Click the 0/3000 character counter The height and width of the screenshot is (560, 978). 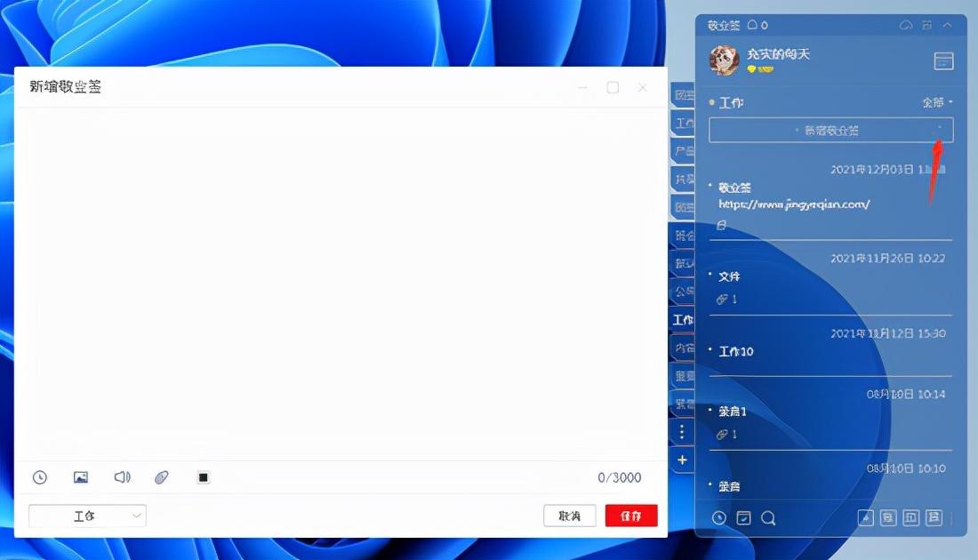[620, 477]
